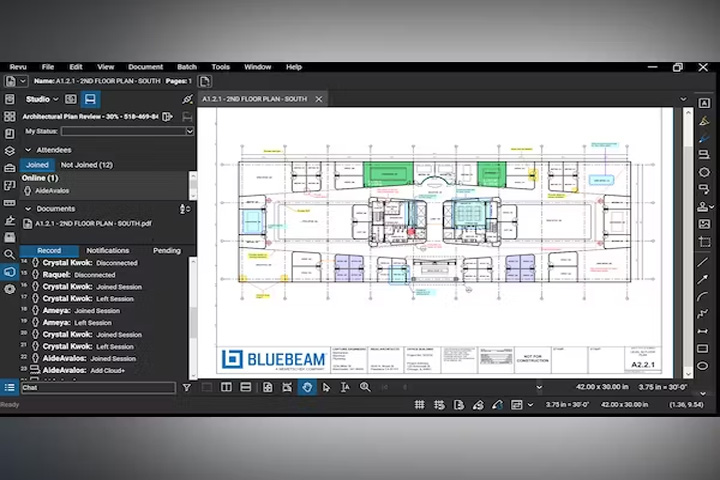Open the Bookmarks panel icon
Screen dimensions: 720x480
(9, 134)
